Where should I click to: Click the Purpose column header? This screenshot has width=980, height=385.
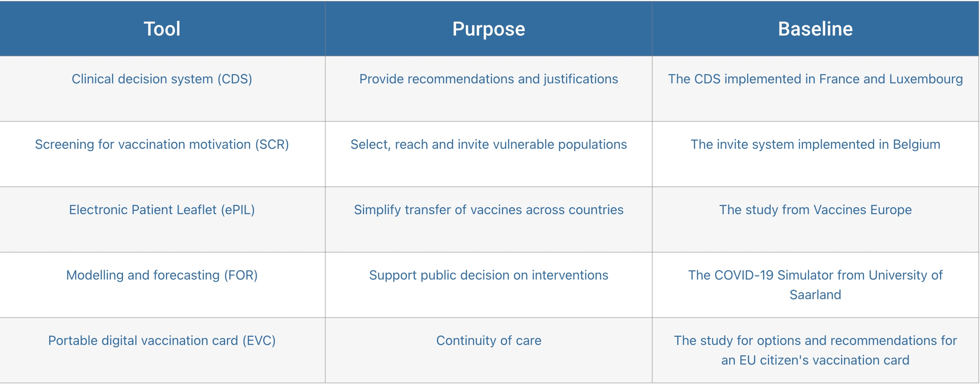(x=489, y=29)
